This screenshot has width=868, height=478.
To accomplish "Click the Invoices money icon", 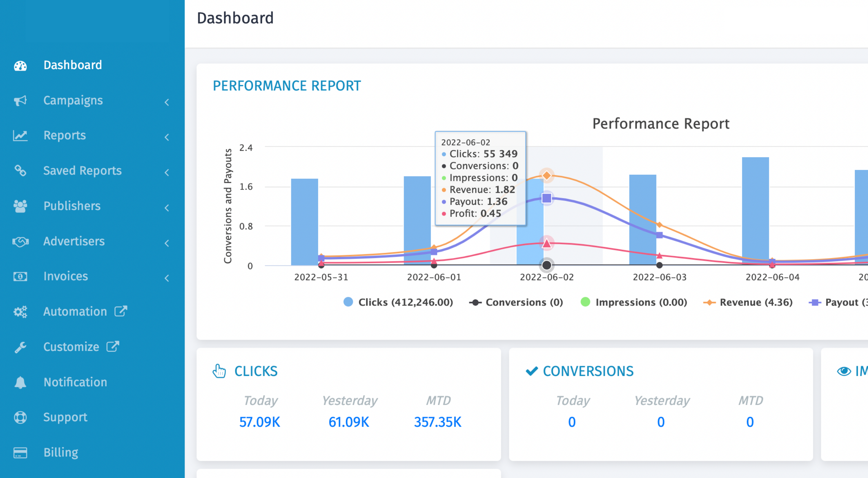I will pos(20,276).
